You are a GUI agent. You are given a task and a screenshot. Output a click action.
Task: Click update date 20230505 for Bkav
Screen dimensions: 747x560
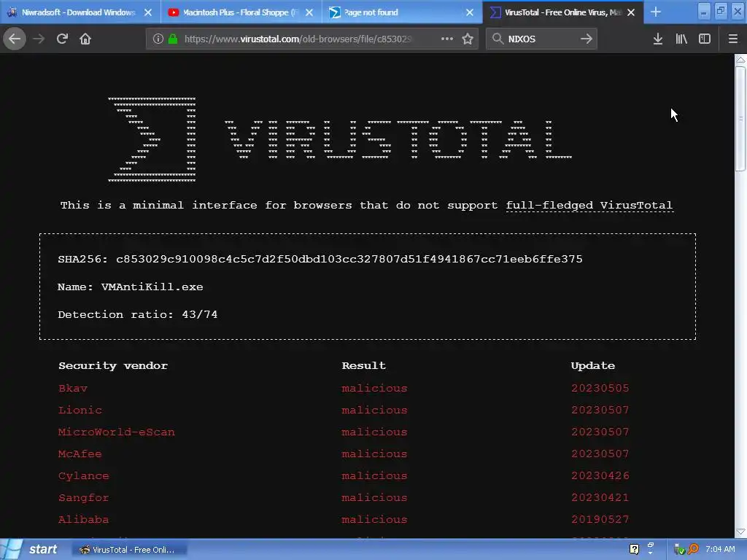[600, 388]
